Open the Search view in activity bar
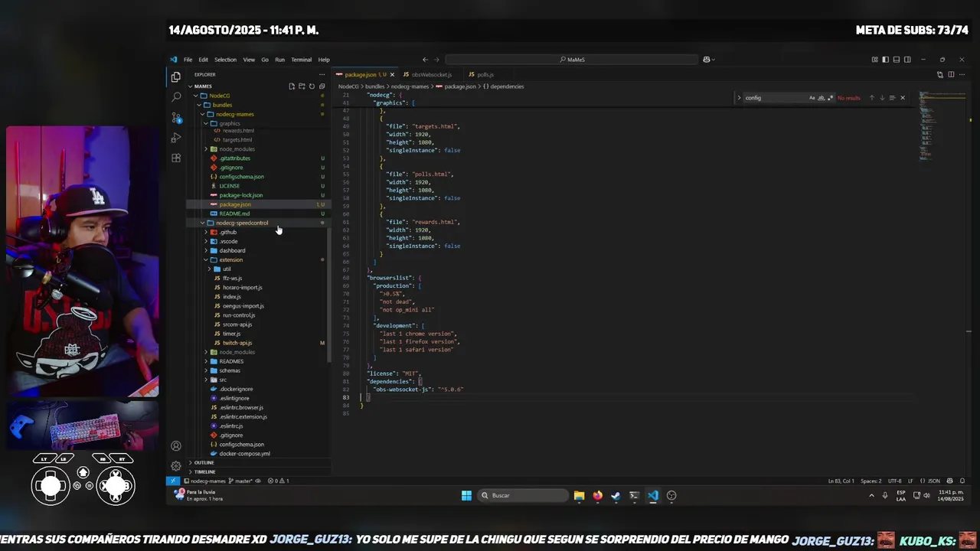The width and height of the screenshot is (980, 551). click(176, 97)
